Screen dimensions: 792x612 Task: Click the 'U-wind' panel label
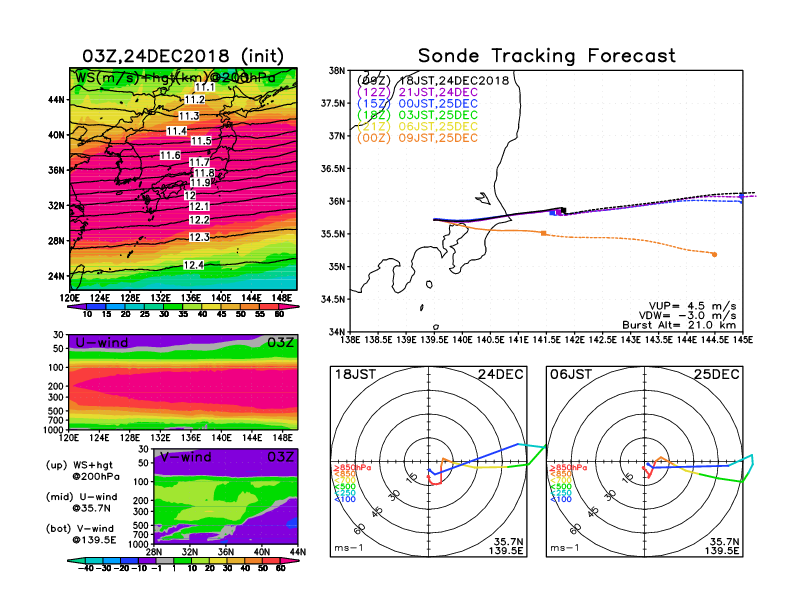102,342
